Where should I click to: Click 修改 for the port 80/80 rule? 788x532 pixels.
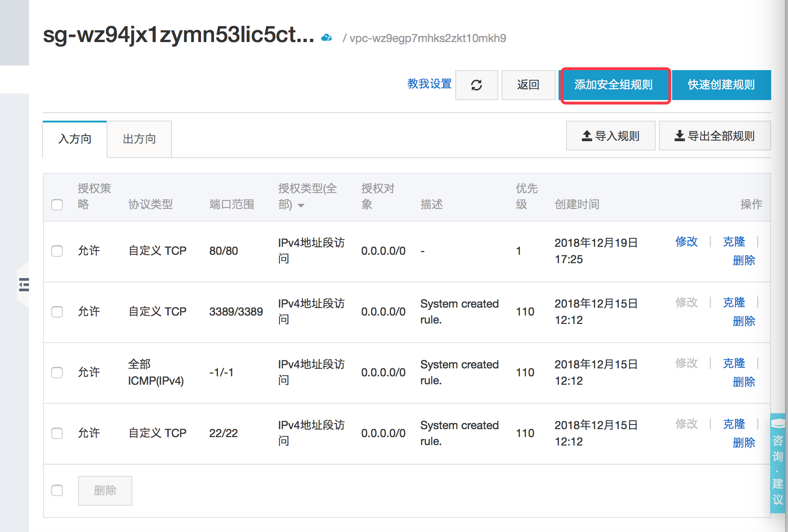click(686, 242)
